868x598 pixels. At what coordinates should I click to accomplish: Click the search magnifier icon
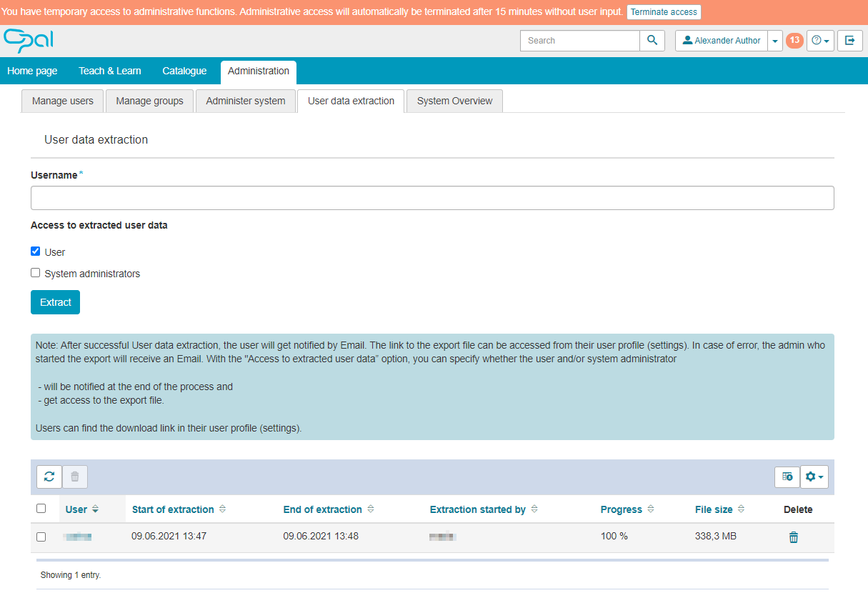click(652, 41)
